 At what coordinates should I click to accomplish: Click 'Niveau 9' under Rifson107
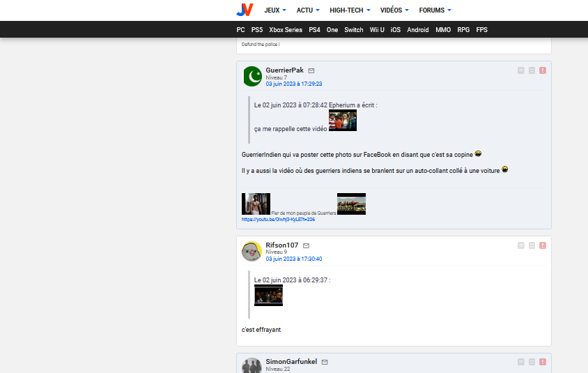click(x=277, y=252)
